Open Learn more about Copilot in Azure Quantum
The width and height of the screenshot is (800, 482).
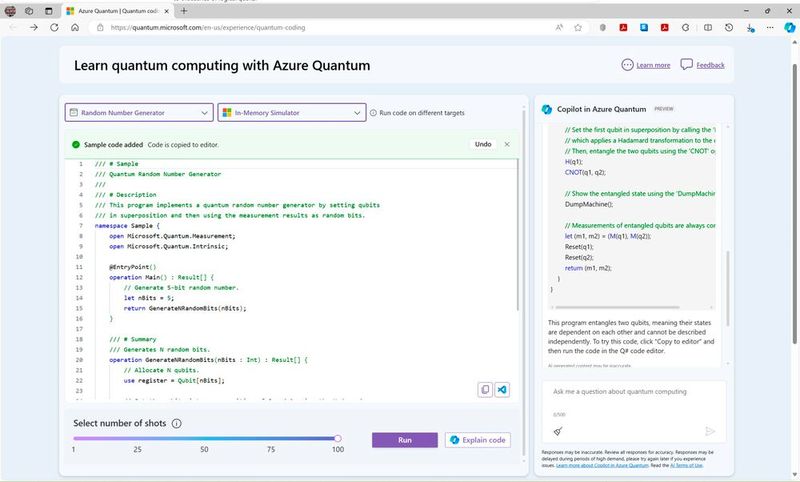coord(602,465)
